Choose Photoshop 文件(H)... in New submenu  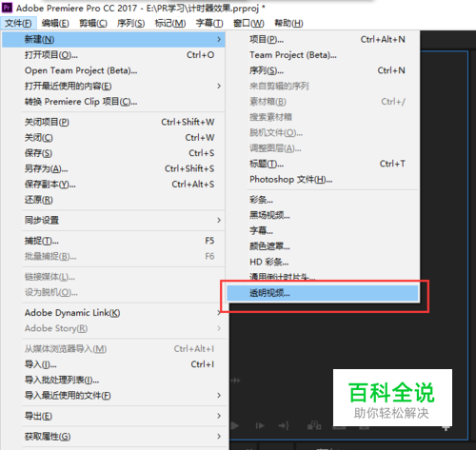(x=323, y=179)
